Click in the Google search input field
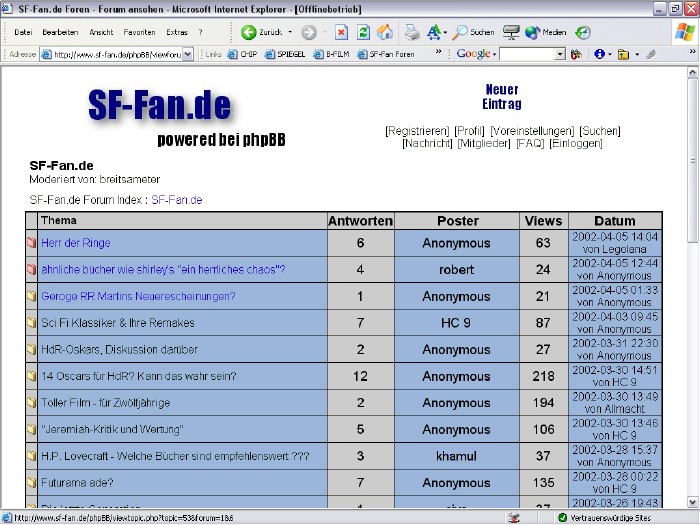700x525 pixels. click(x=527, y=54)
